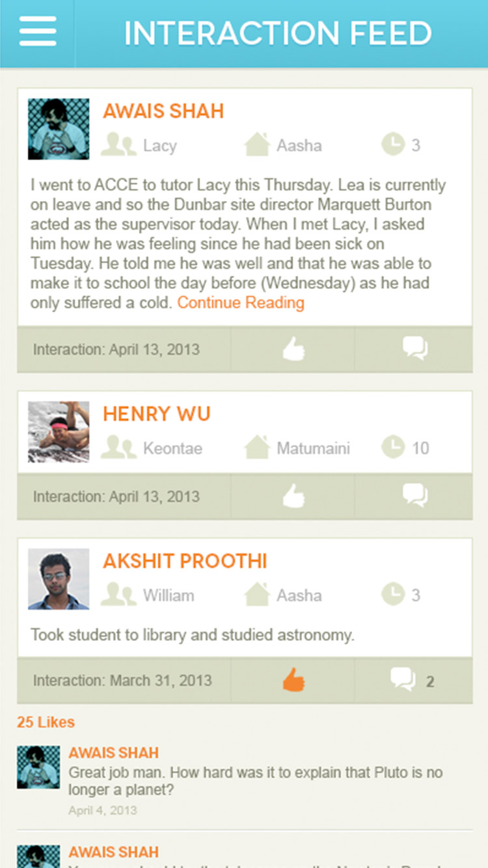The height and width of the screenshot is (868, 488).
Task: Open comments on Henry Wu's post
Action: pos(414,496)
